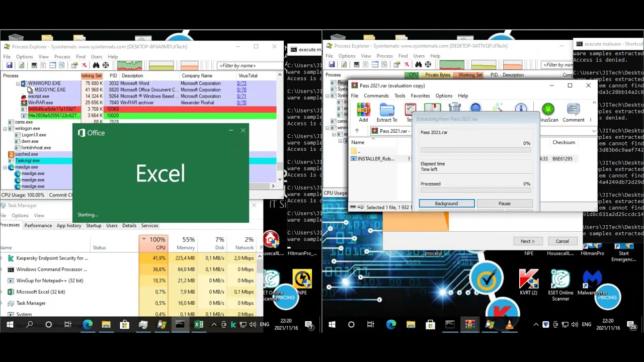The height and width of the screenshot is (362, 644).
Task: Show hidden tray icons in right taskbar
Action: pyautogui.click(x=536, y=325)
